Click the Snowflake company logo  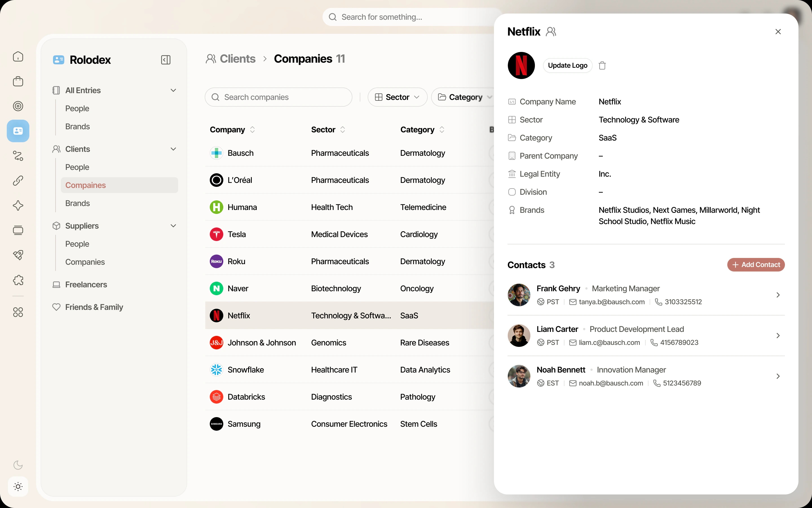coord(217,370)
